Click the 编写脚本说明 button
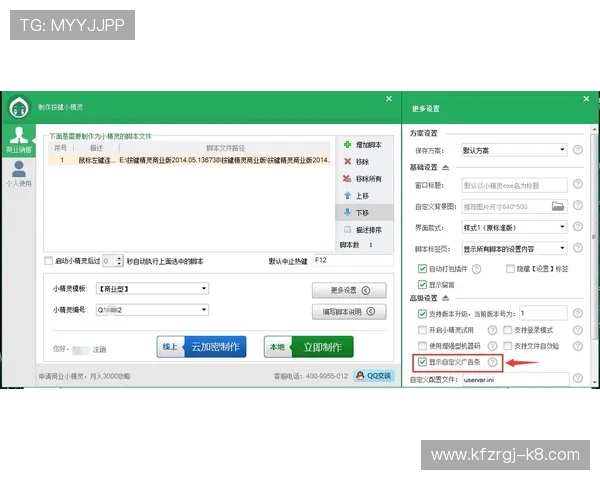This screenshot has height=480, width=600. pyautogui.click(x=349, y=312)
